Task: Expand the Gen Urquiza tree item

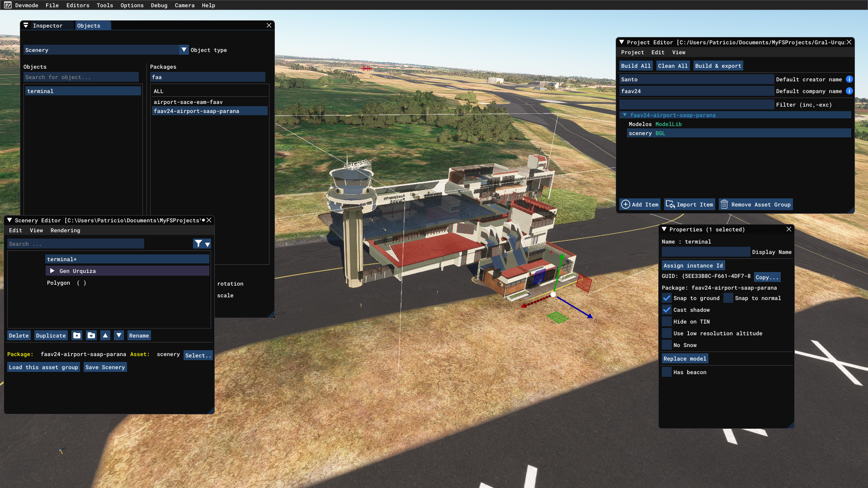Action: tap(52, 271)
